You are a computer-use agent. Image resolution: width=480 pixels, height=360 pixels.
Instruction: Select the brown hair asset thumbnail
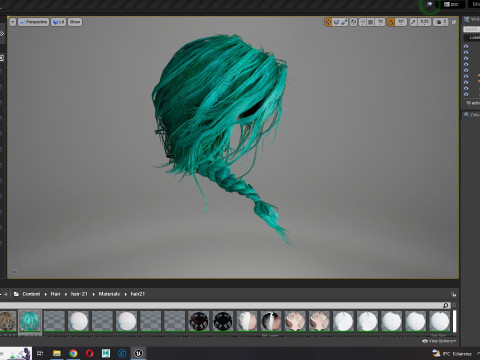pos(8,321)
